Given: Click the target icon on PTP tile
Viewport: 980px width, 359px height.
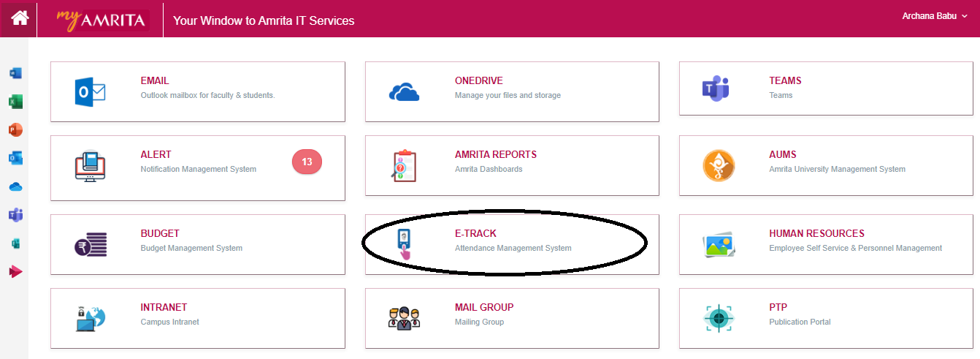Looking at the screenshot, I should pos(719,318).
